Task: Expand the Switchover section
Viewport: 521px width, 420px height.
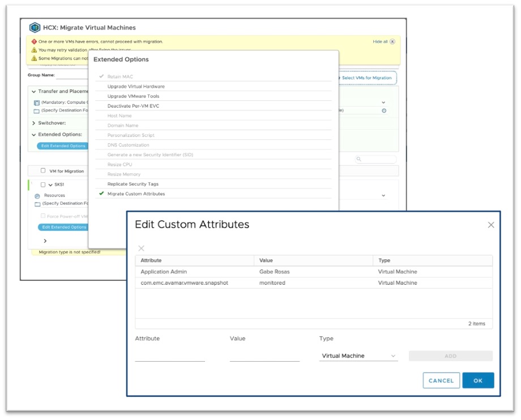Action: click(x=33, y=123)
